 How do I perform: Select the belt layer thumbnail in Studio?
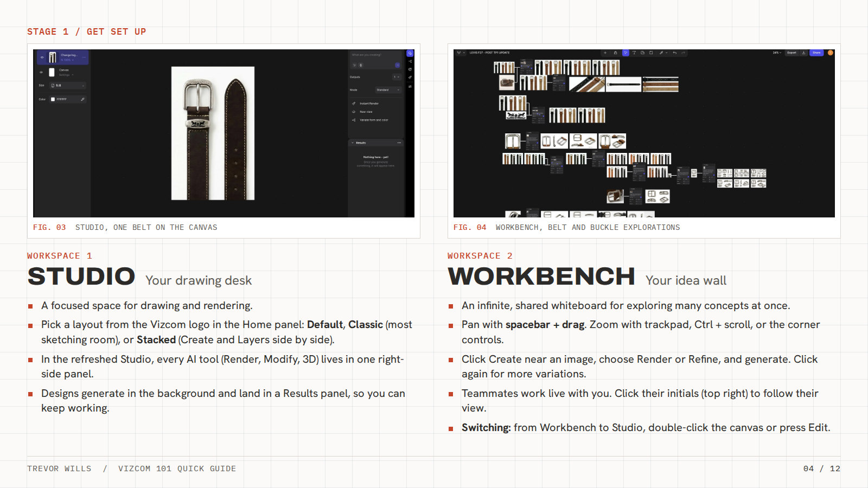coord(53,57)
